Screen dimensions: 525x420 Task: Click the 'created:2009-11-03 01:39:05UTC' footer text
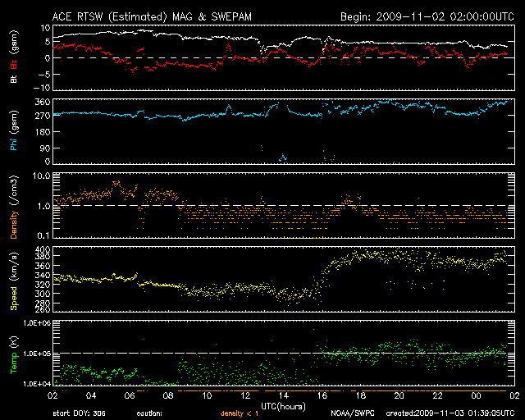coord(450,413)
